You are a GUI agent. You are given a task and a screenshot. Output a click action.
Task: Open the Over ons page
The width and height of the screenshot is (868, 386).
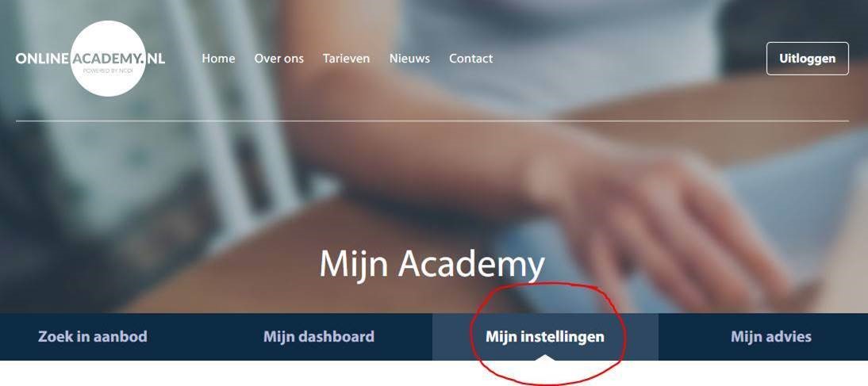tap(279, 59)
